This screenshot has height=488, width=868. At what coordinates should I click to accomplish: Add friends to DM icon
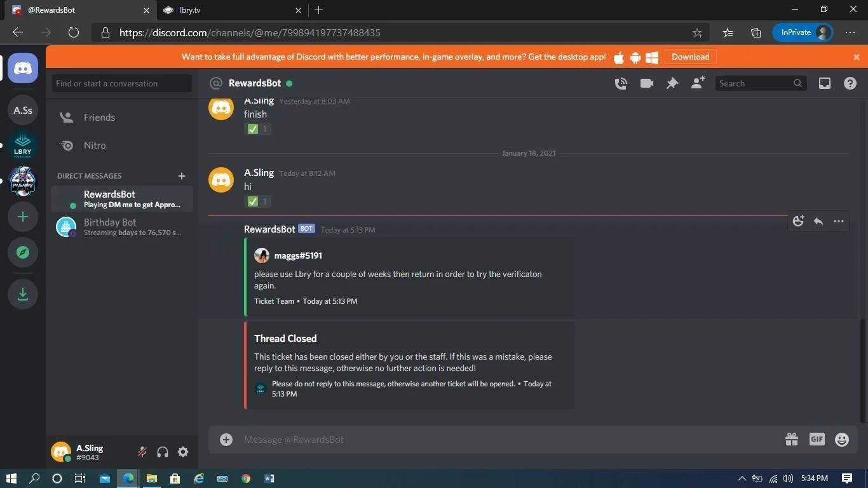click(698, 83)
